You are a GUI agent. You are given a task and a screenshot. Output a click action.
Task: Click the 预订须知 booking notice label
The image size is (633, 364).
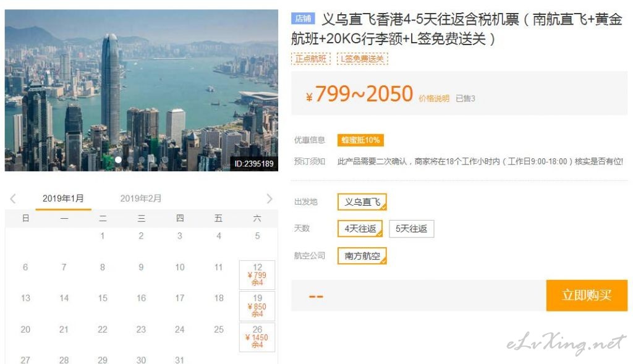[x=310, y=161]
